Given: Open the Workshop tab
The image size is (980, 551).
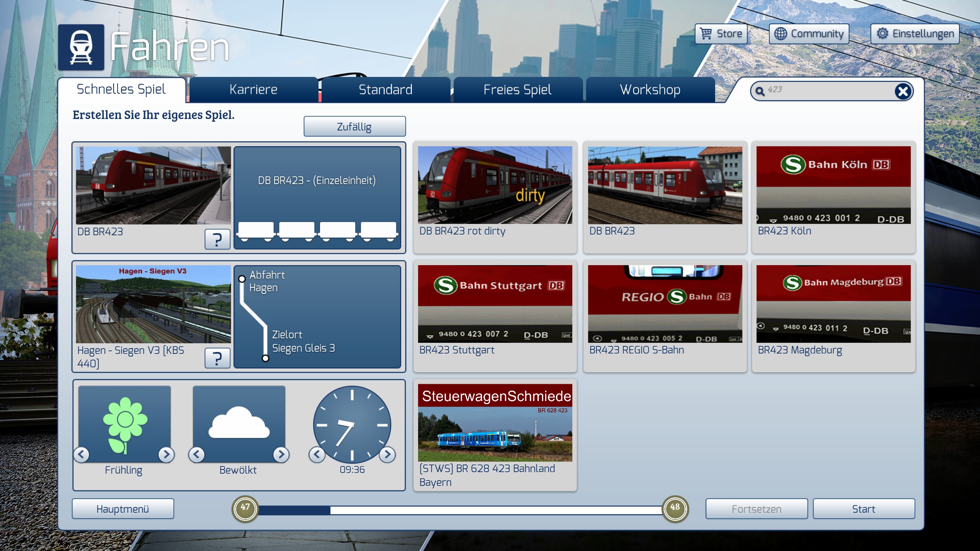Looking at the screenshot, I should pos(650,90).
